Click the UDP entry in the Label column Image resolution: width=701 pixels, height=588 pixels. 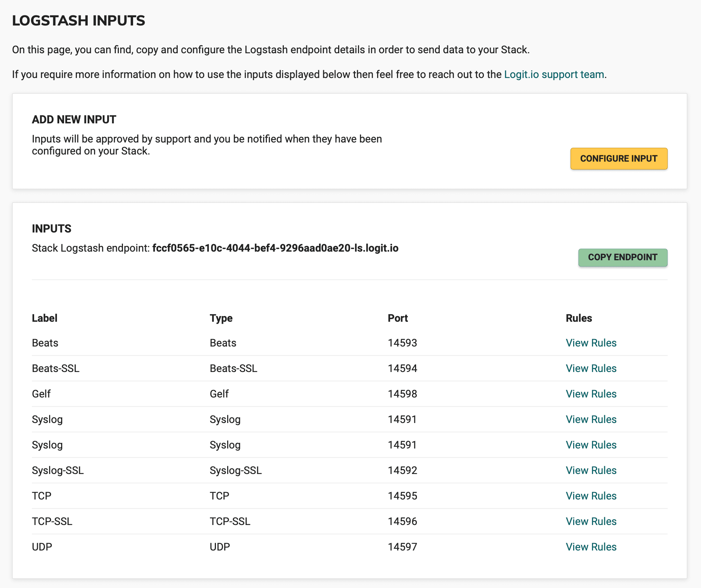42,547
